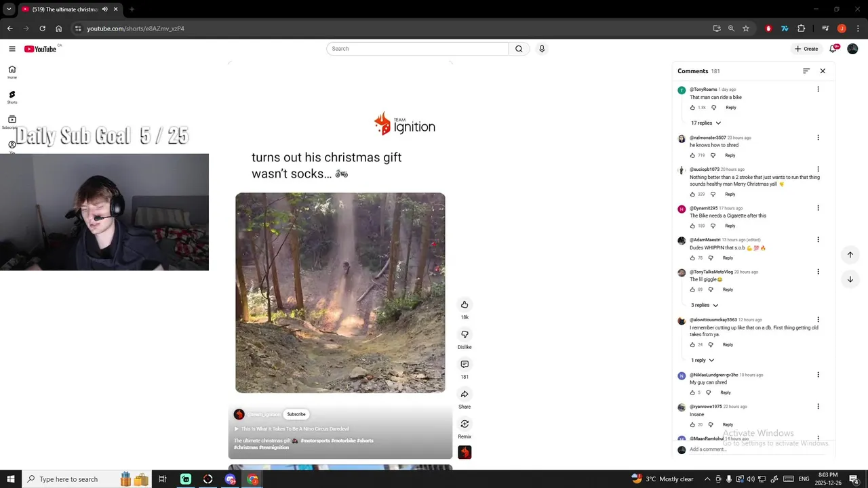Reload the page

pos(42,28)
